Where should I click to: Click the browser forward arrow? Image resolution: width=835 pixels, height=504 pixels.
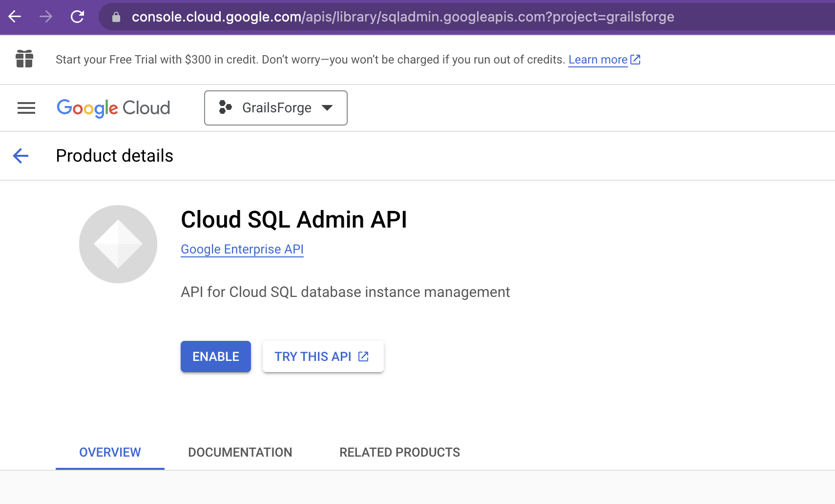point(46,17)
